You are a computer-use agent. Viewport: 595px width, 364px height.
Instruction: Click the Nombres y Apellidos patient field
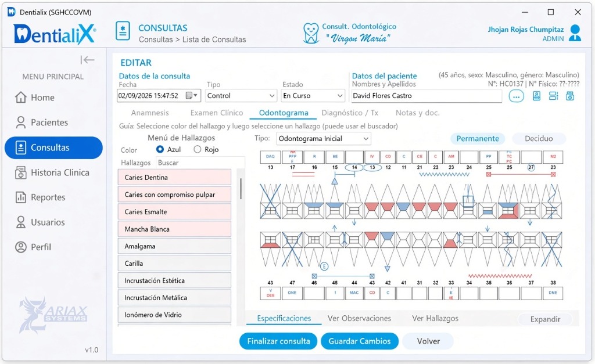(426, 96)
